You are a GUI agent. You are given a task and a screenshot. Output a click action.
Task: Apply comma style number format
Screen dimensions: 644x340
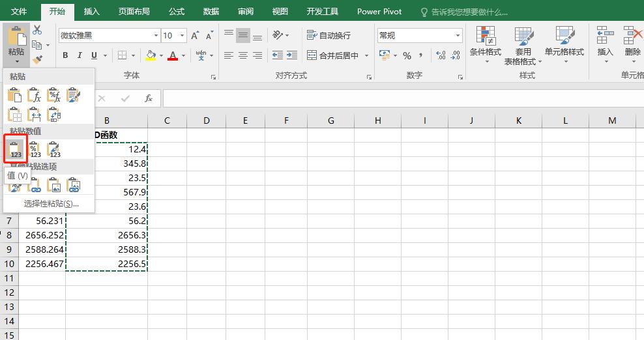tap(420, 55)
